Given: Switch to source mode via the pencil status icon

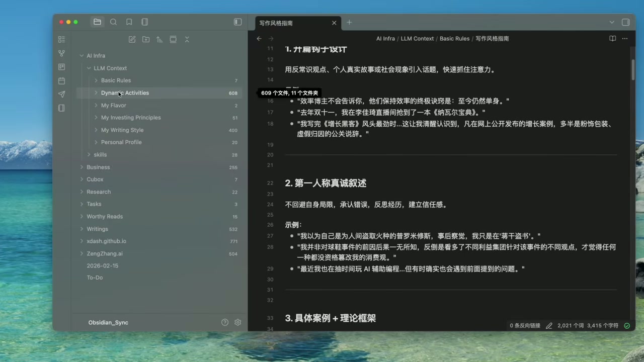Looking at the screenshot, I should point(549,325).
